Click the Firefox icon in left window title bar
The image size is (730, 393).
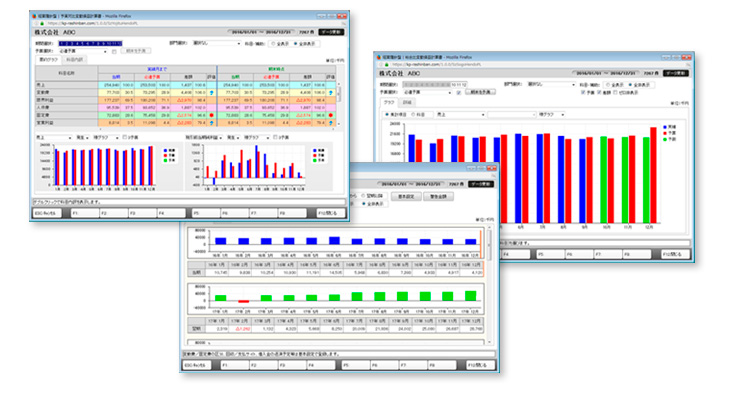34,16
